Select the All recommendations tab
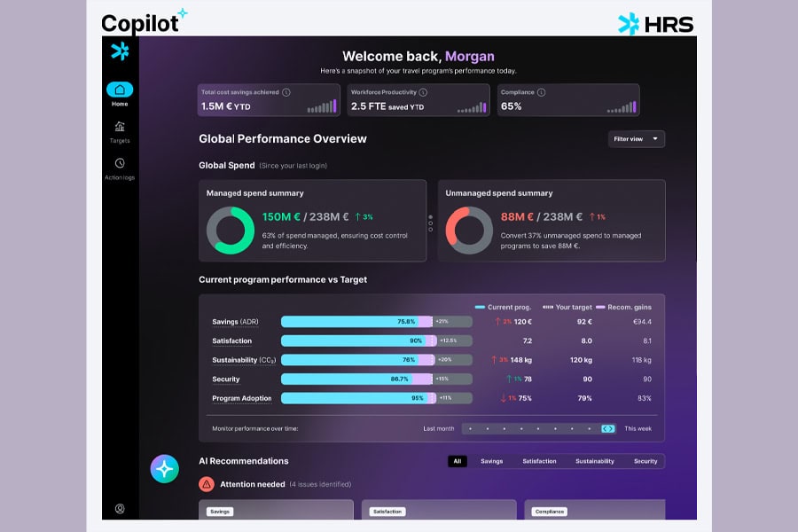Viewport: 798px width, 532px height. (458, 461)
